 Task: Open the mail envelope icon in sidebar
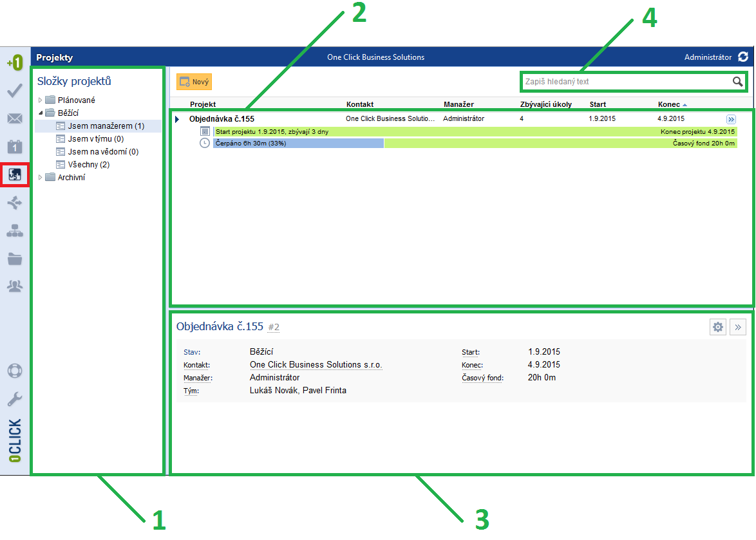[14, 118]
